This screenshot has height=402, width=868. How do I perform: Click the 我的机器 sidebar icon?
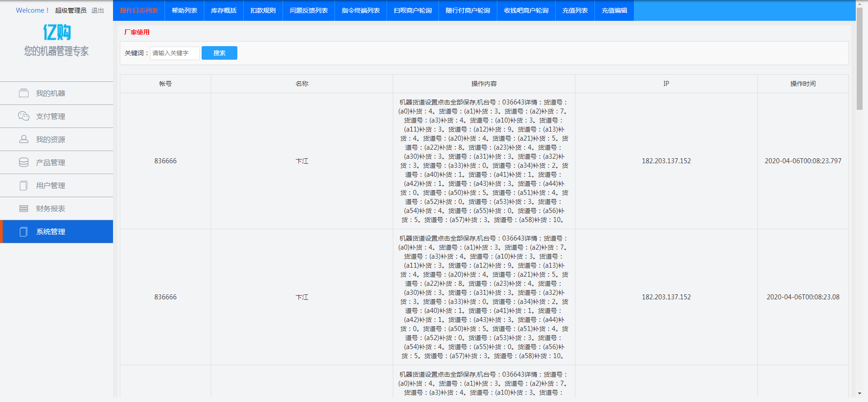click(24, 93)
